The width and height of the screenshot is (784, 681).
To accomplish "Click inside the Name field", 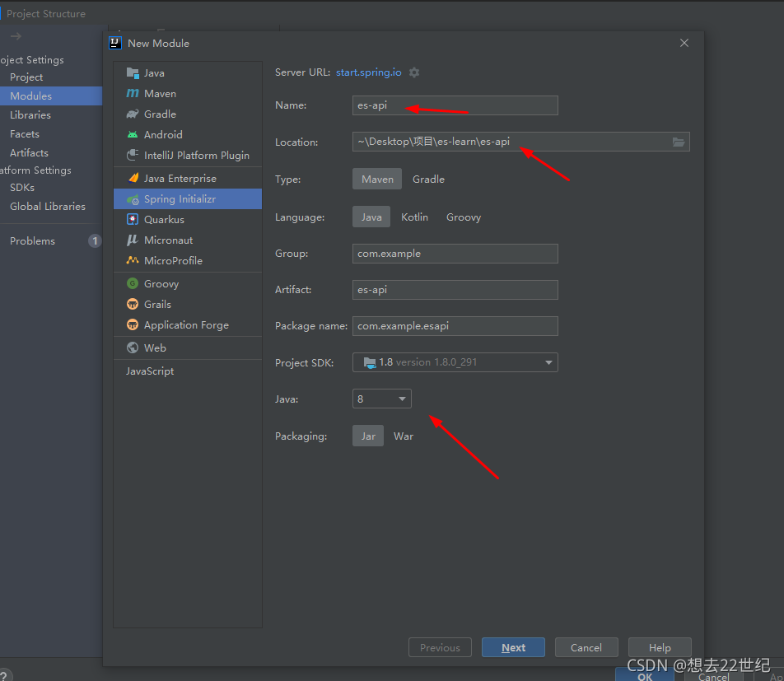I will [x=455, y=105].
